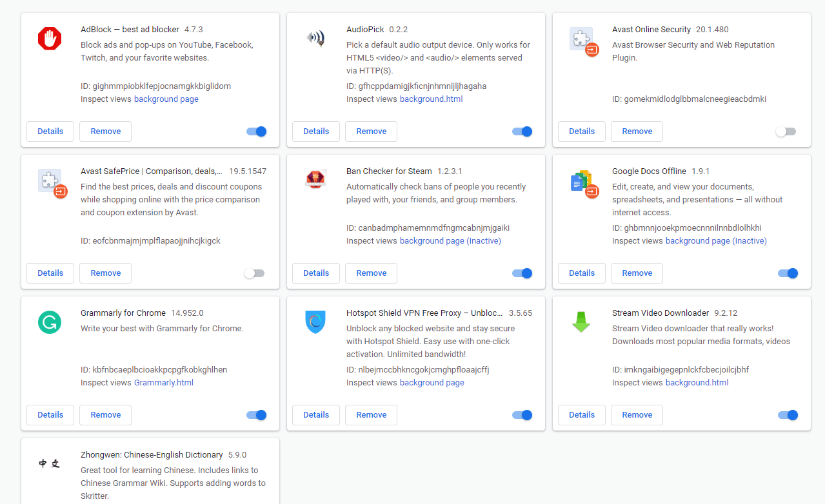Click the Ban Checker for Steam icon
The height and width of the screenshot is (504, 825).
[315, 180]
